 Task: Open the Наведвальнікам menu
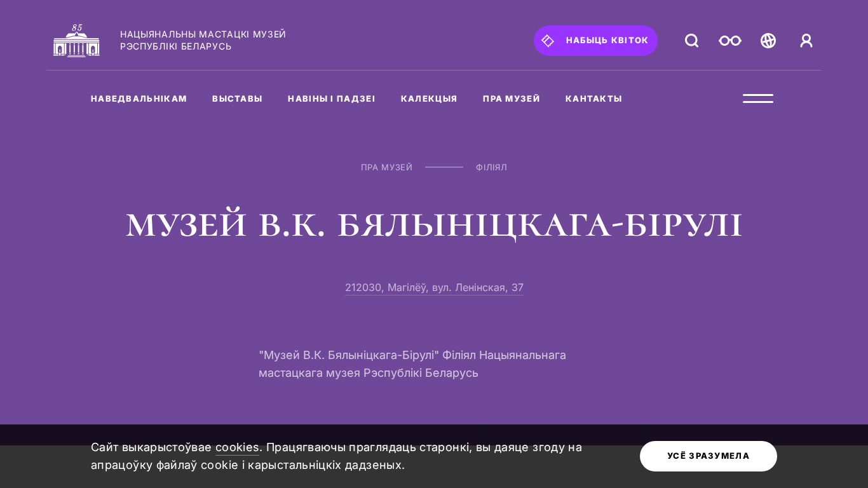(x=139, y=98)
